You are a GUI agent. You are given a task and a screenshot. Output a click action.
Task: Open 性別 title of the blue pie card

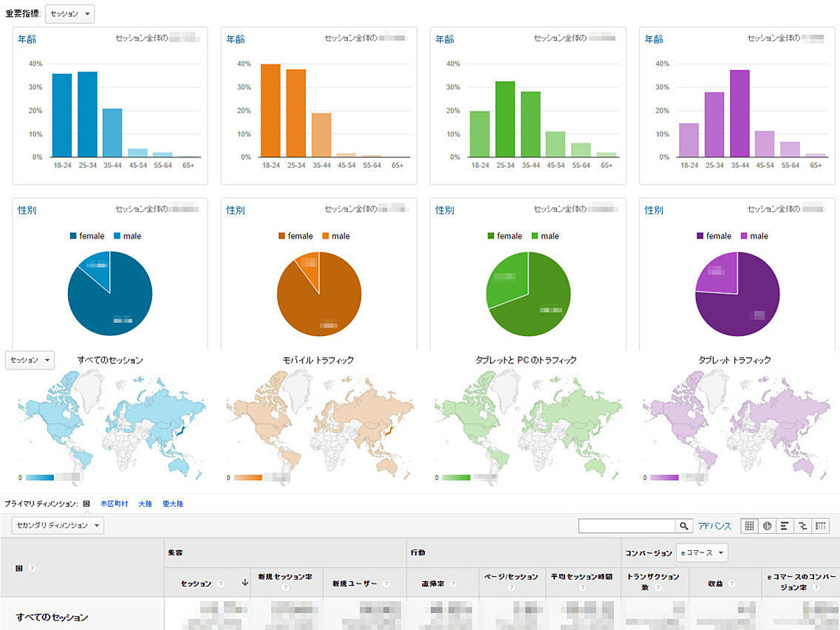tap(27, 210)
